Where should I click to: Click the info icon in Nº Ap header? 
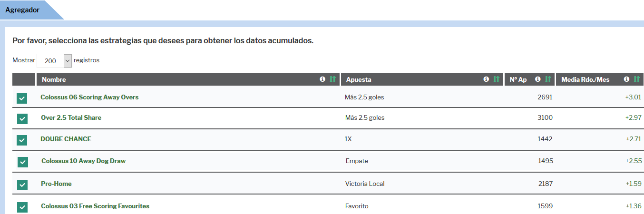click(538, 79)
